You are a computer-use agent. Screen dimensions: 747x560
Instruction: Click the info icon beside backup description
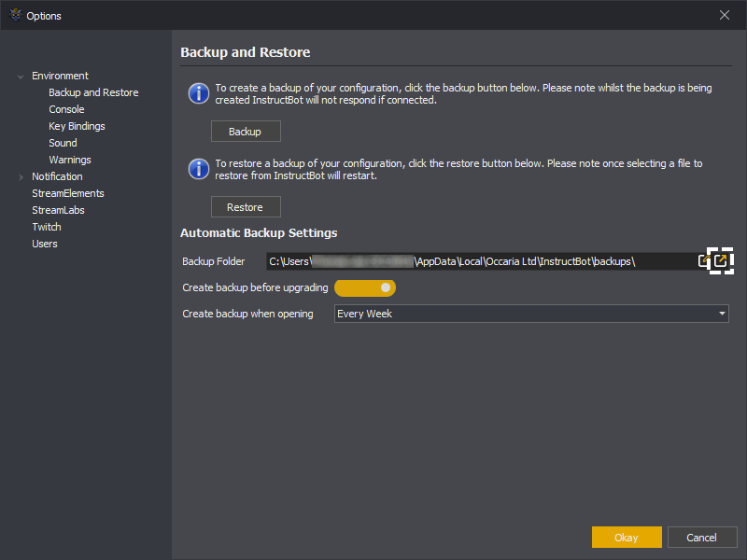[x=198, y=93]
